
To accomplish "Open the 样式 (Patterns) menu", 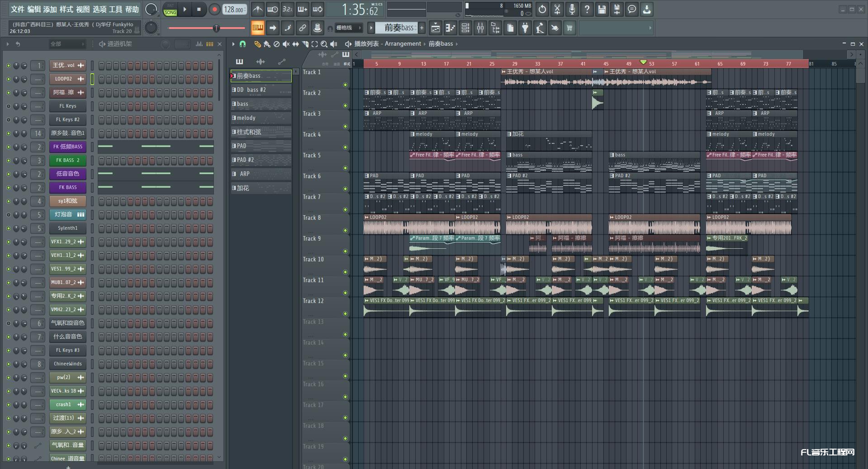I will (x=66, y=9).
